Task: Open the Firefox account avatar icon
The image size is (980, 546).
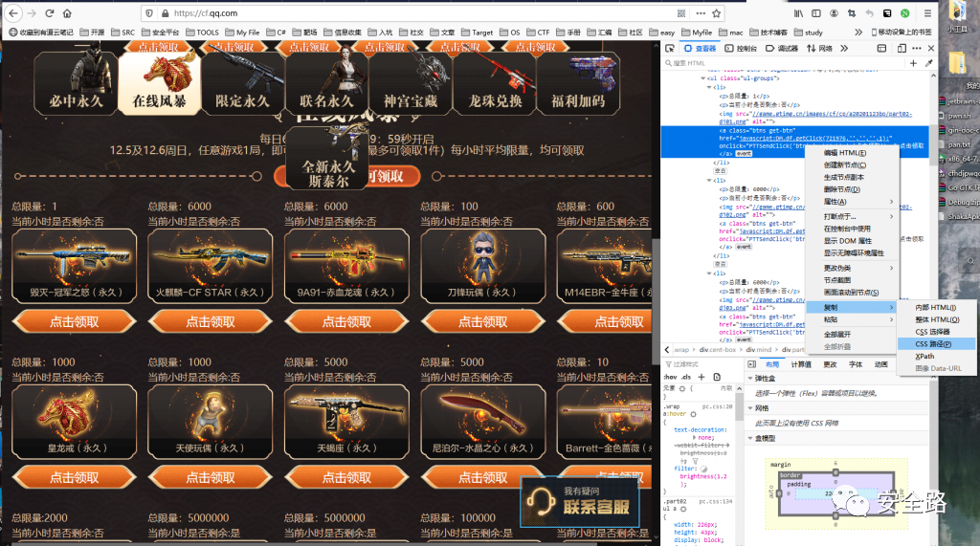Action: (834, 13)
